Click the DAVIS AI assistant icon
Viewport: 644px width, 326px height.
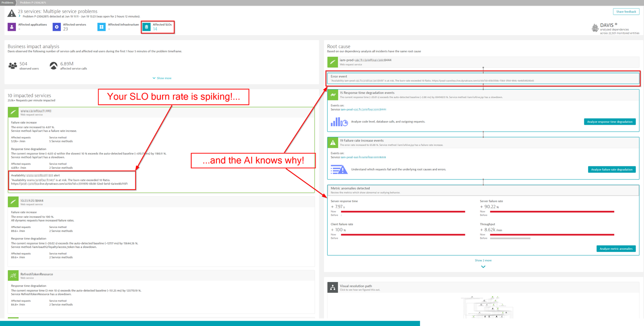tap(595, 28)
